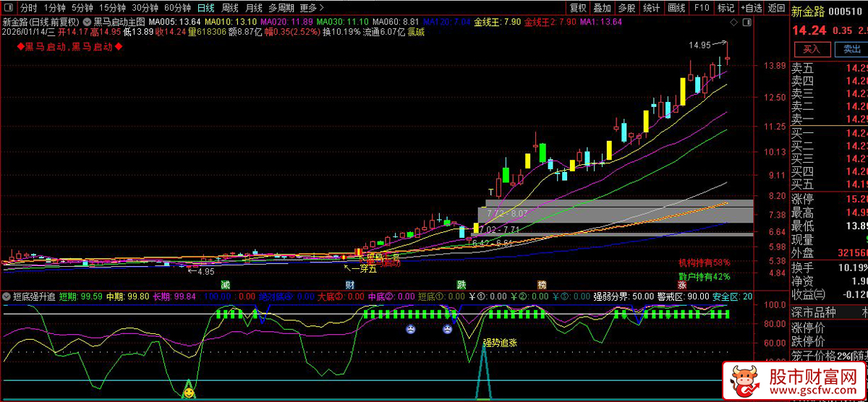Click the 复权 adjustment button

click(x=578, y=8)
